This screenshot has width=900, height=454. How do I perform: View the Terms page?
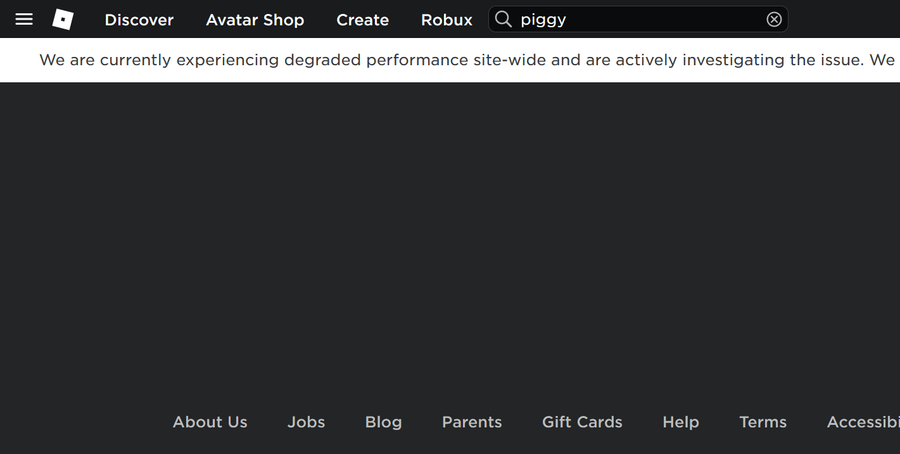click(763, 422)
